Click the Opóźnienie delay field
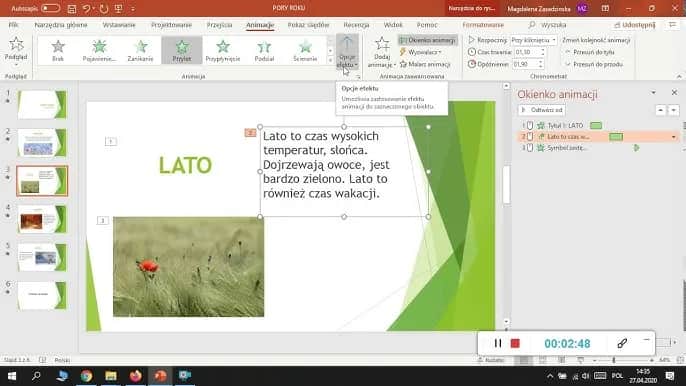This screenshot has width=686, height=386. (525, 64)
